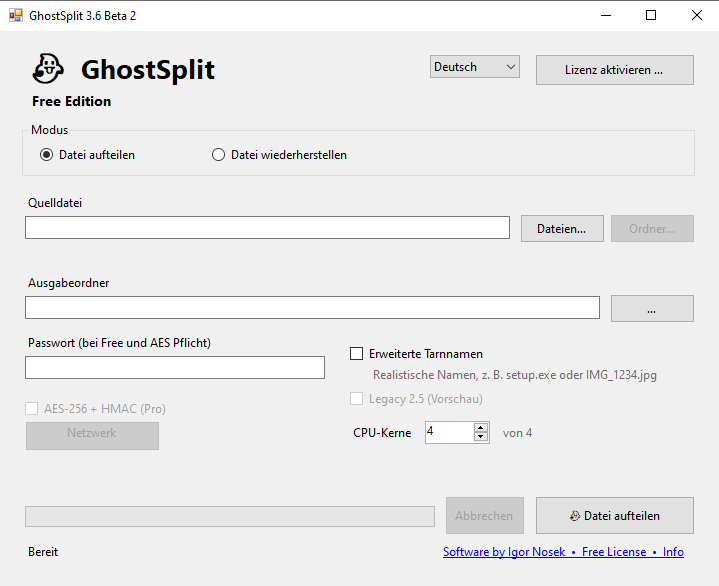Click the Bereit status text
The image size is (719, 586).
point(43,552)
